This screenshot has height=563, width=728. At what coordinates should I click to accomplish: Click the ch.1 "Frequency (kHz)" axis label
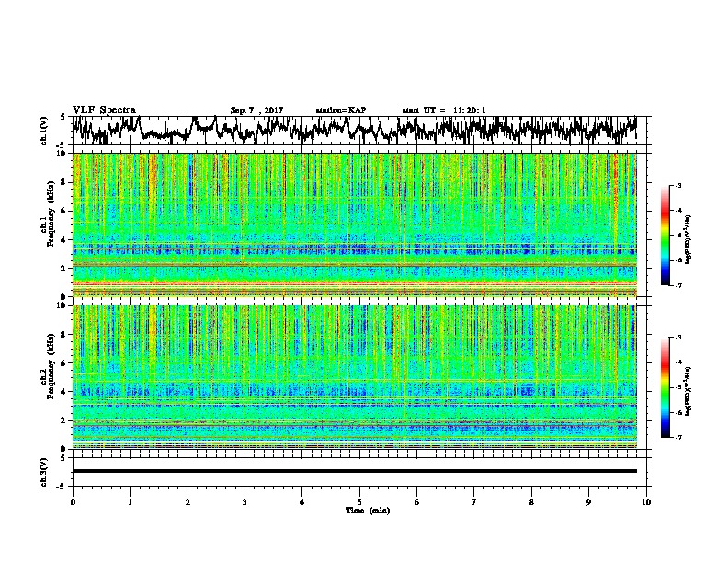(x=51, y=213)
